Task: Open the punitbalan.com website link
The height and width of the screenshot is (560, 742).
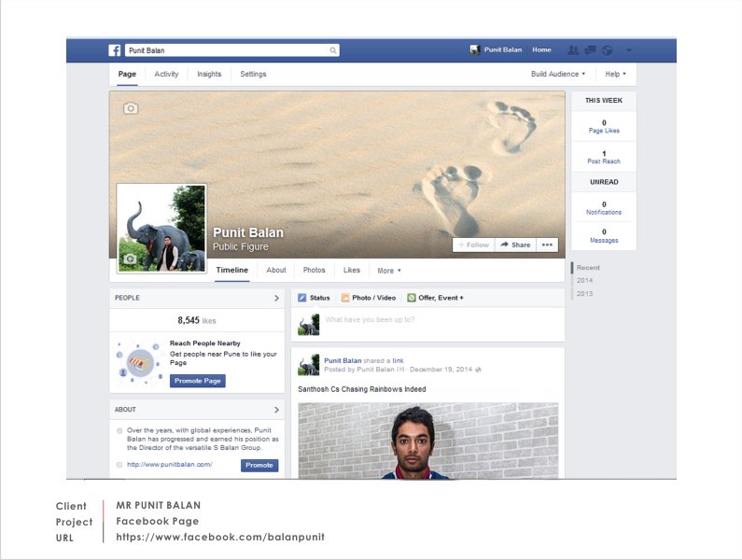Action: 170,465
